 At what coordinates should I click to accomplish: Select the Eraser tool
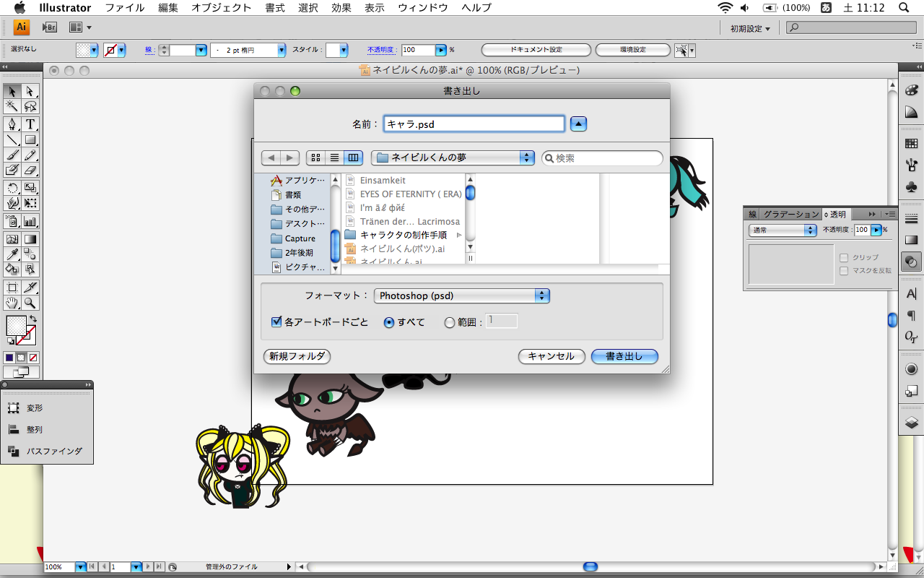30,170
